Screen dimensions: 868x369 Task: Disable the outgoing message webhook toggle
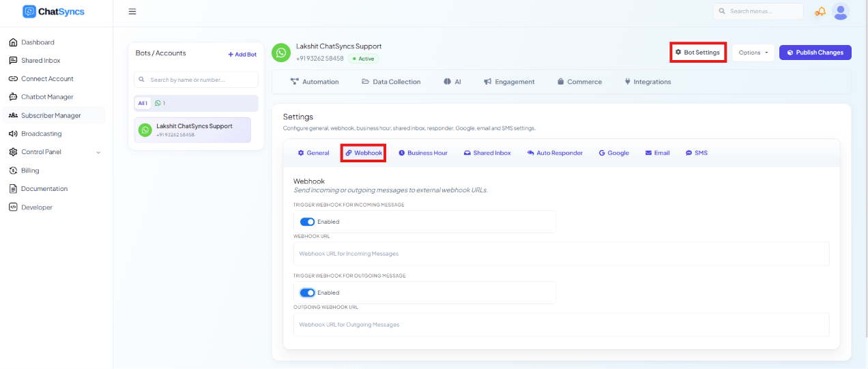pos(307,293)
